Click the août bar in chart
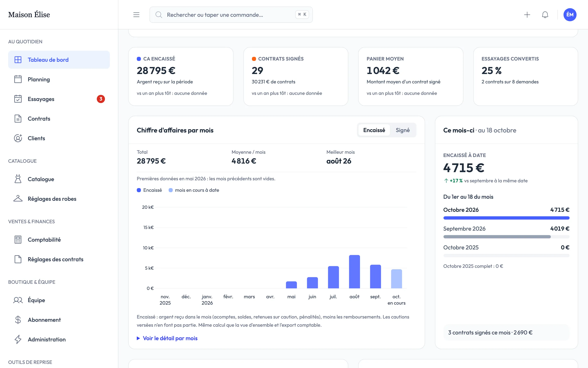588x368 pixels. (354, 272)
